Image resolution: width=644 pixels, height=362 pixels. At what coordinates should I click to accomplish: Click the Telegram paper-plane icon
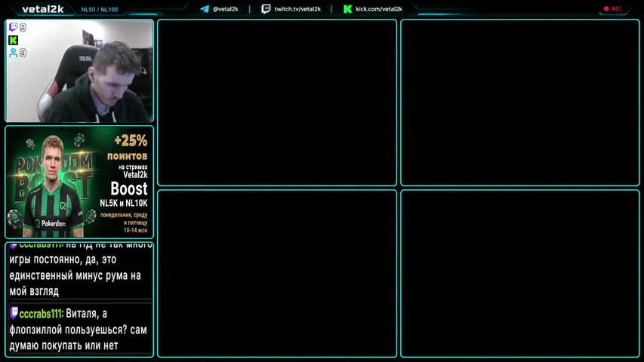coord(205,9)
